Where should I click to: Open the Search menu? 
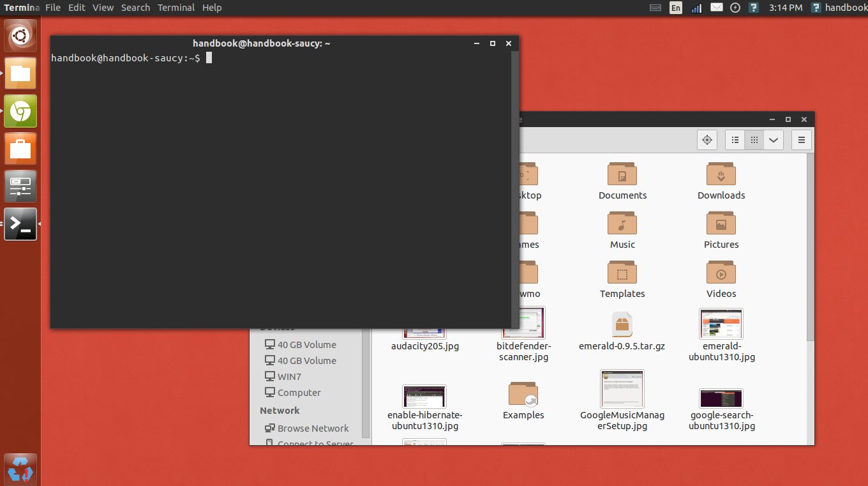[135, 8]
